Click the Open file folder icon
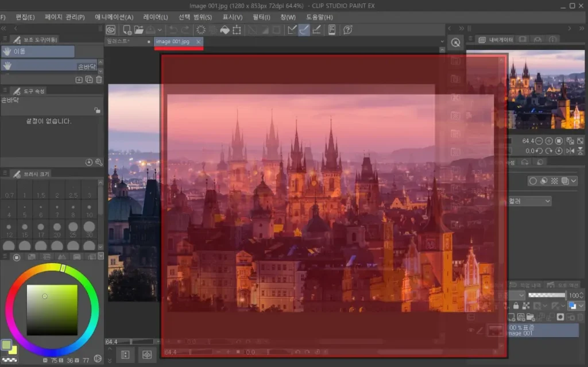This screenshot has width=588, height=367. (x=139, y=29)
